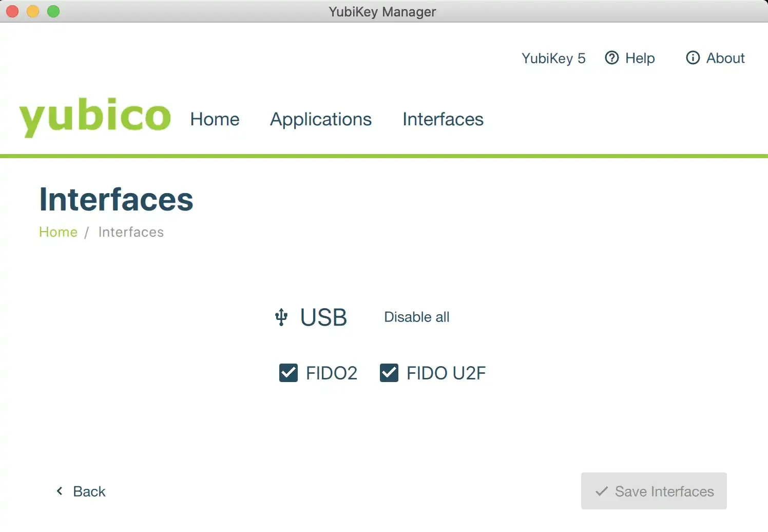This screenshot has width=768, height=532.
Task: Click the Back chevron arrow icon
Action: 60,491
